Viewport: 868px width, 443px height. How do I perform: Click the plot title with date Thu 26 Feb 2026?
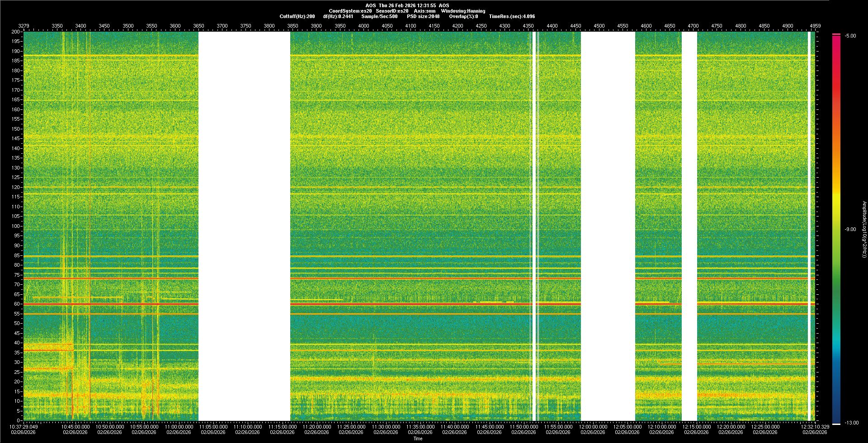(x=407, y=5)
